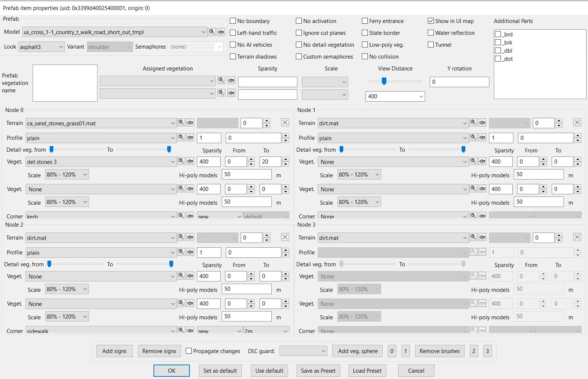Click the Remove brushes button
Viewport: 588px width, 379px height.
point(440,351)
